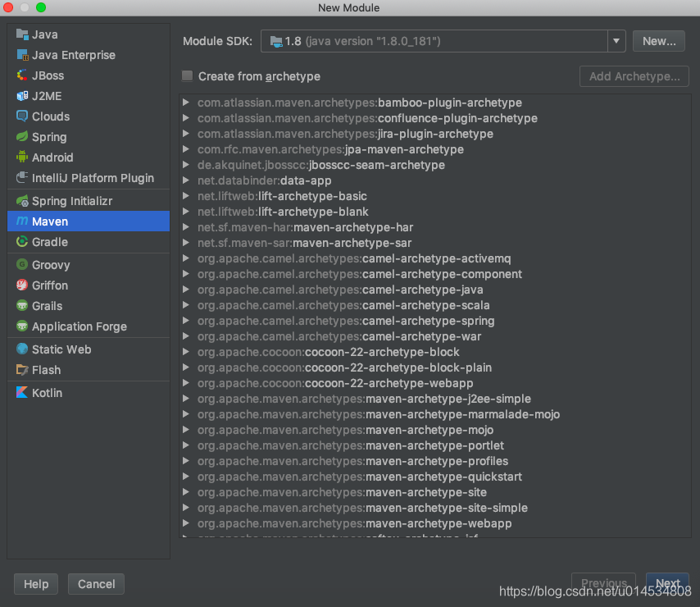Expand confluence-plugin-archetype node

(x=186, y=118)
